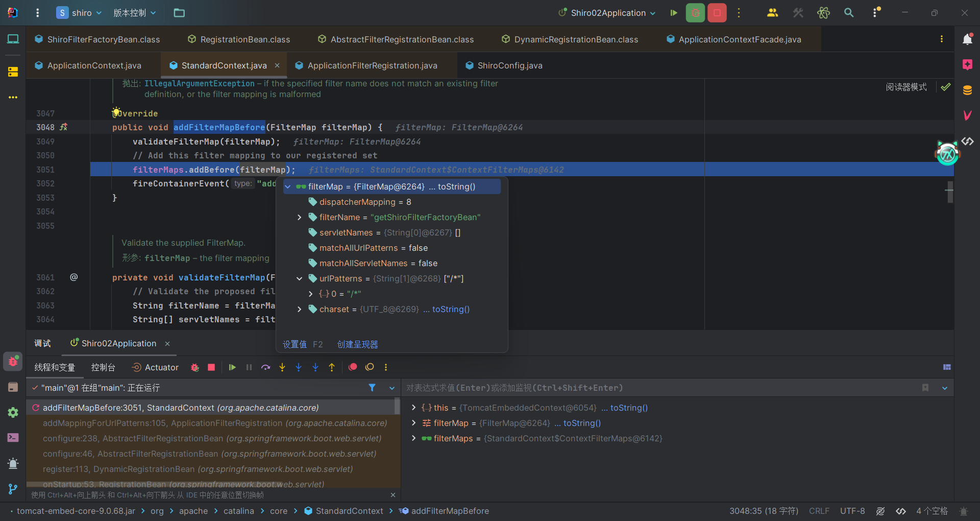This screenshot has width=980, height=521.
Task: Click Step Out arrow in the debug toolbar
Action: click(332, 367)
